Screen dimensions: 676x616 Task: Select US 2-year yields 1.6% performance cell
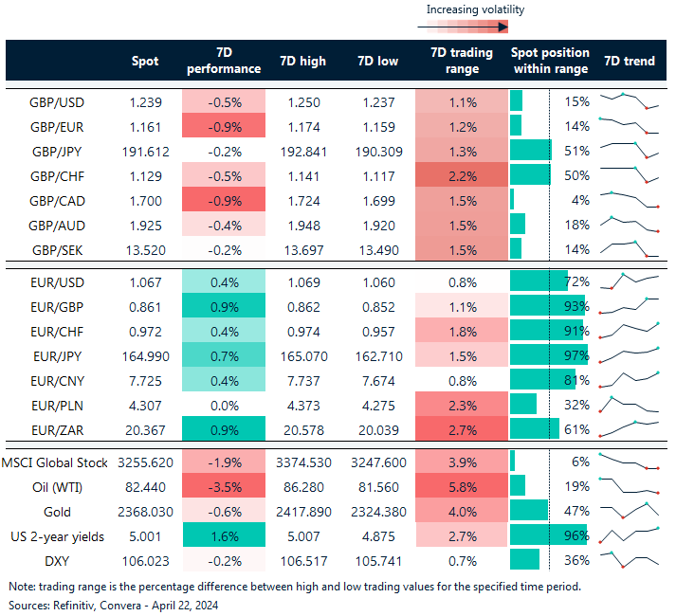pos(223,535)
